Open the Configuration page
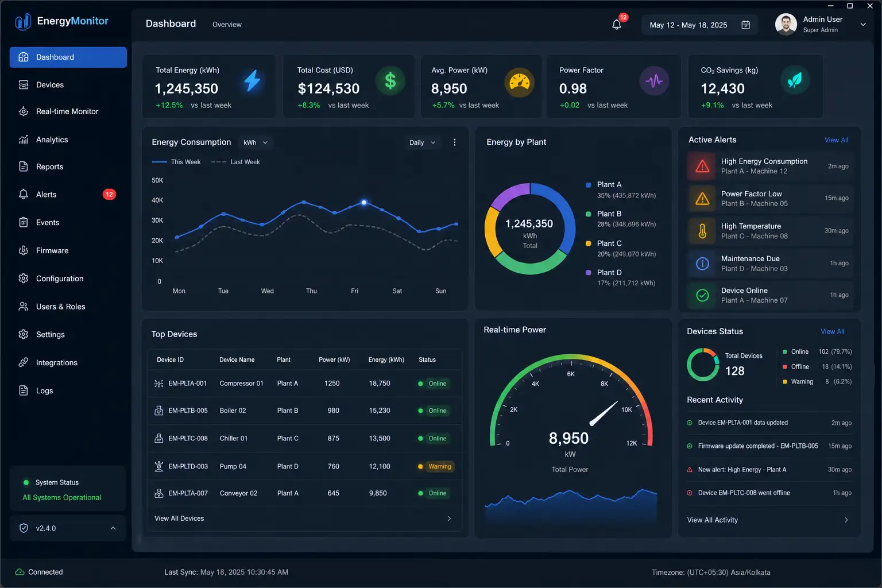The height and width of the screenshot is (588, 882). (x=68, y=278)
